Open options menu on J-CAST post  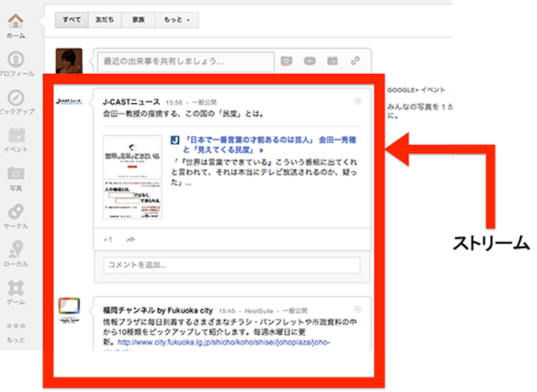click(358, 102)
